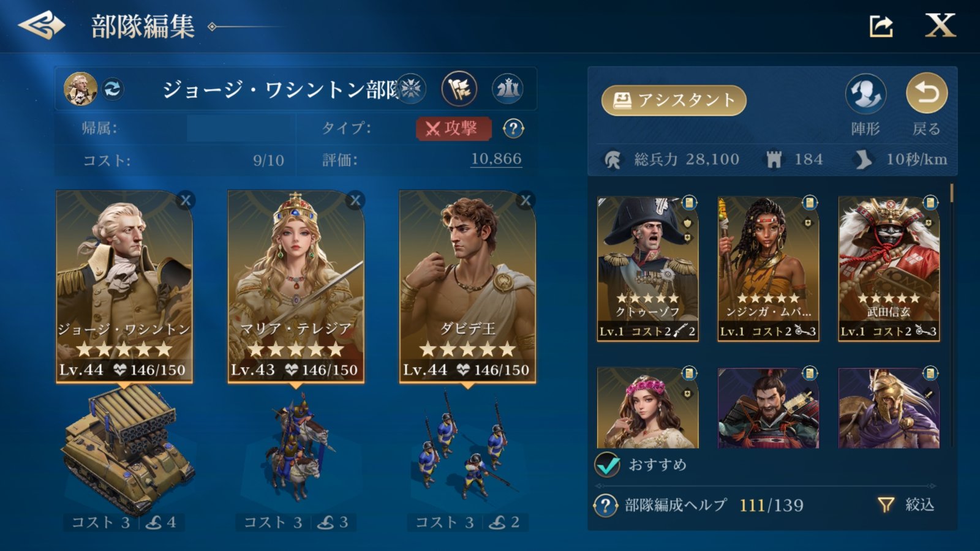The image size is (980, 551).
Task: Select the クトゥーゾフ hero card
Action: click(x=648, y=269)
